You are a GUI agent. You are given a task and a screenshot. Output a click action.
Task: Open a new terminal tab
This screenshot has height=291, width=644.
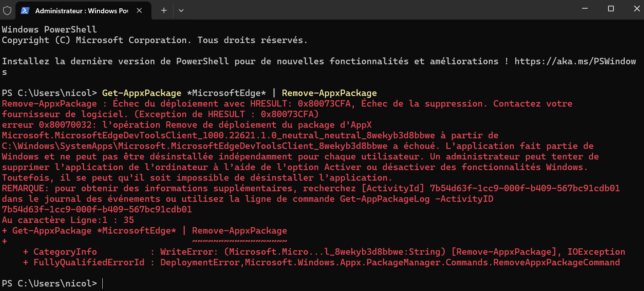(164, 11)
